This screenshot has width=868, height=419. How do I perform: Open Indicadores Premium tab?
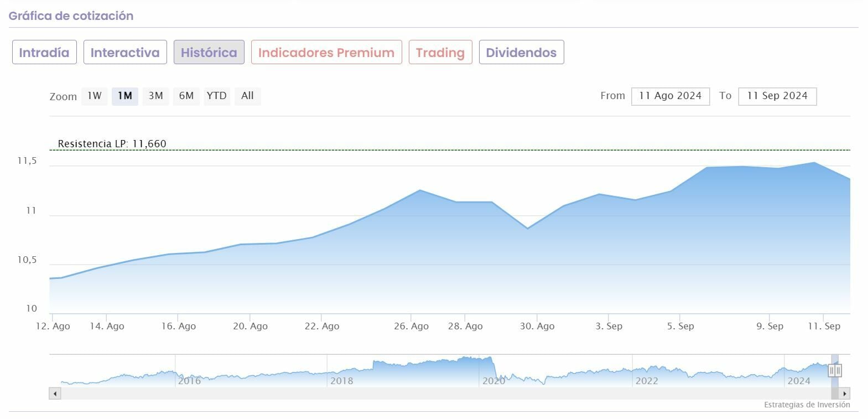coord(326,53)
